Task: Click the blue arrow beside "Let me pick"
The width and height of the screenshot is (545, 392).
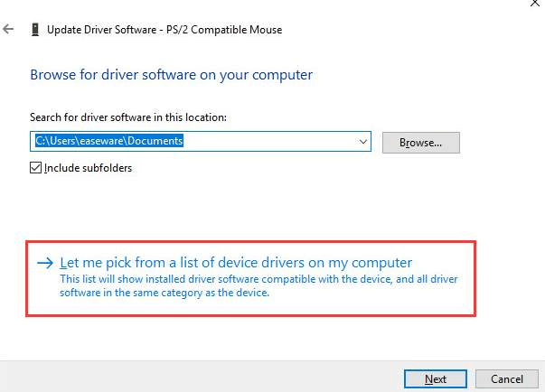Action: pyautogui.click(x=45, y=263)
